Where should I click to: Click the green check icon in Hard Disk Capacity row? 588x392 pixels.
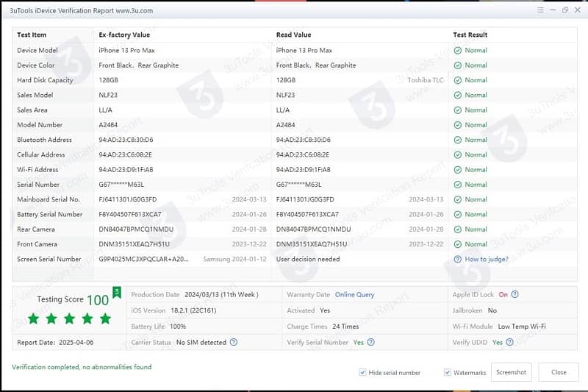point(458,80)
